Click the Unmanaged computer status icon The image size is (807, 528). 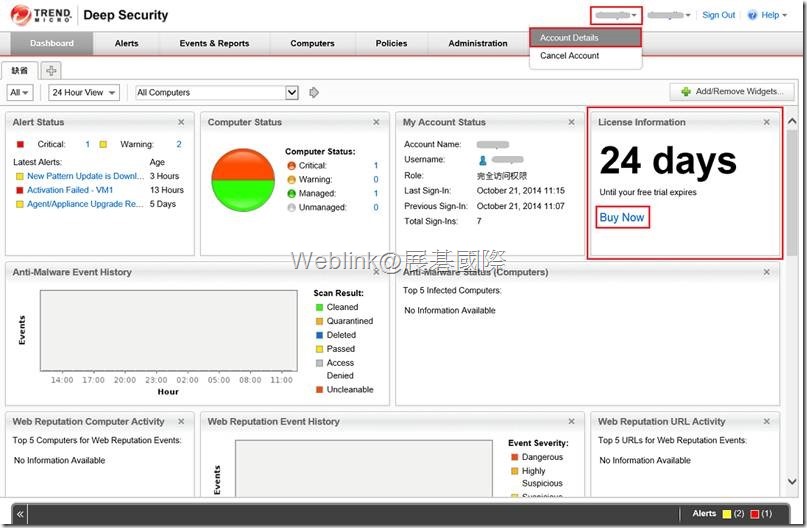point(291,207)
